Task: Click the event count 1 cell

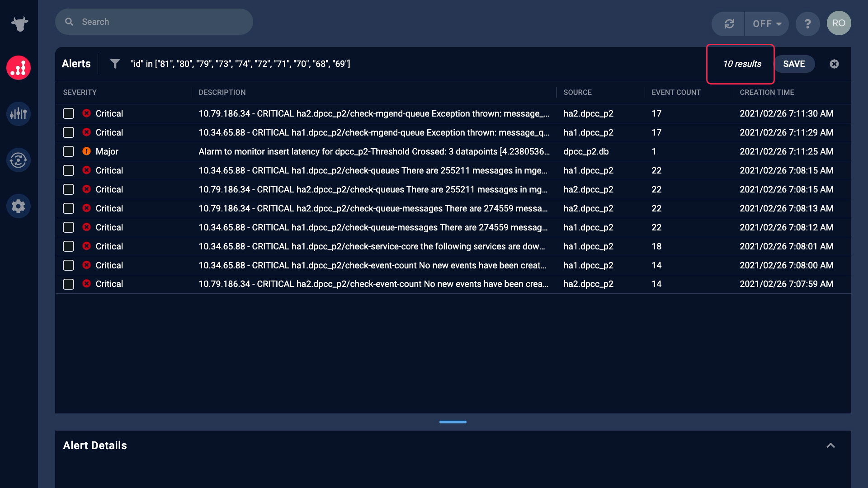Action: click(654, 151)
